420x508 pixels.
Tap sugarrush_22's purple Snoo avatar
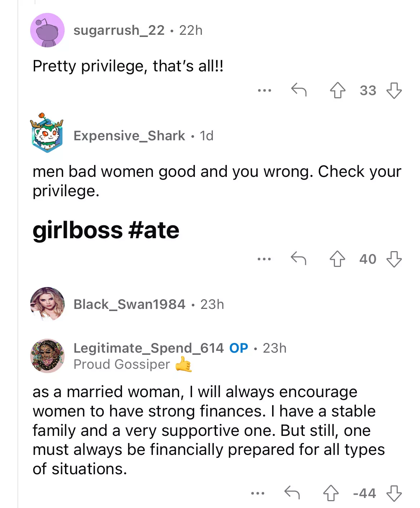47,30
